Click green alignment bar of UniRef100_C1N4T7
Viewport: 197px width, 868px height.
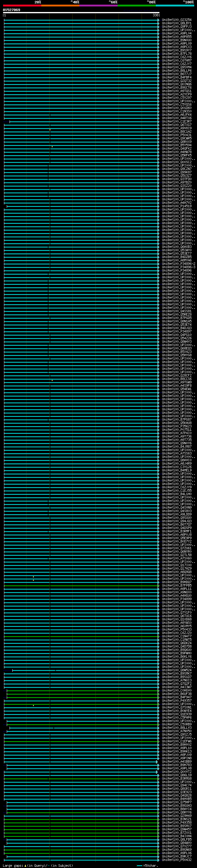(81, 636)
